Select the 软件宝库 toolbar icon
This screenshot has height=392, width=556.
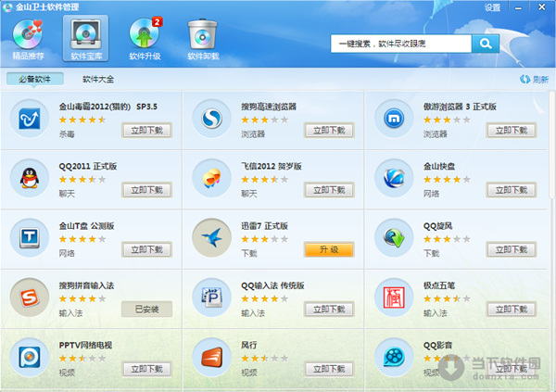(x=86, y=38)
